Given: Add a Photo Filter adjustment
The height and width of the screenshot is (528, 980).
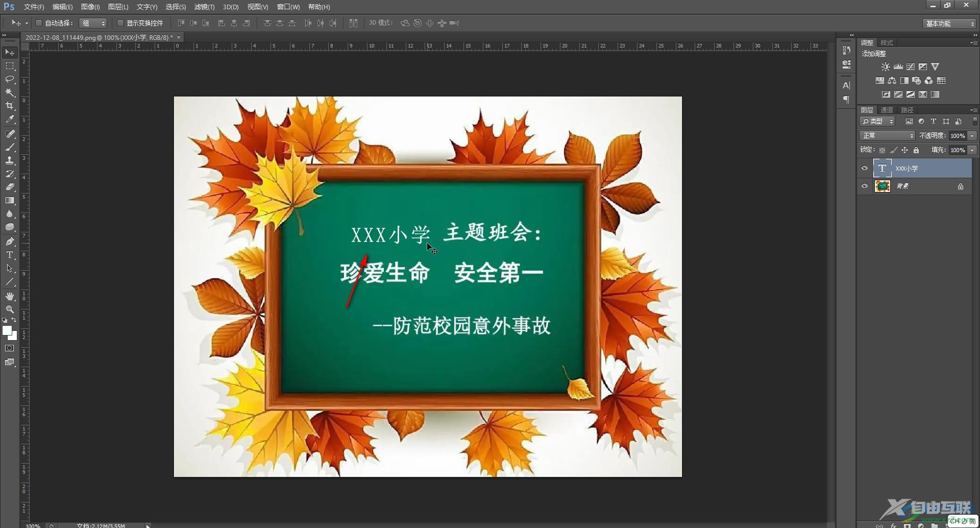Looking at the screenshot, I should click(x=916, y=81).
